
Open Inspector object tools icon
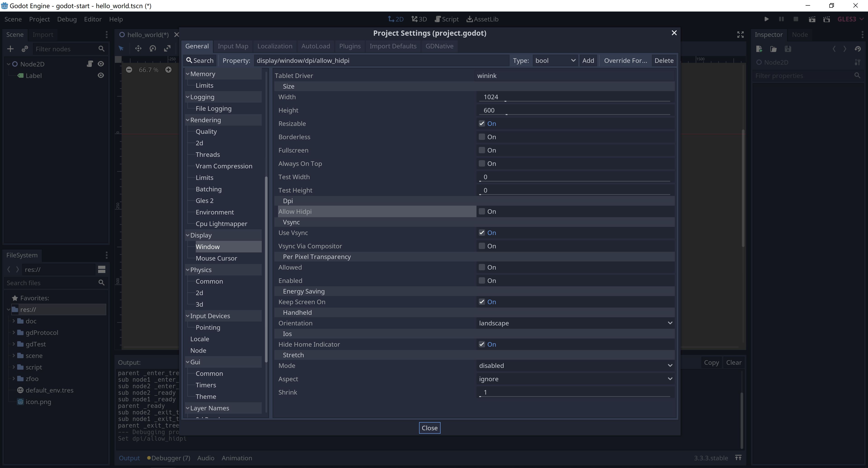tap(858, 62)
